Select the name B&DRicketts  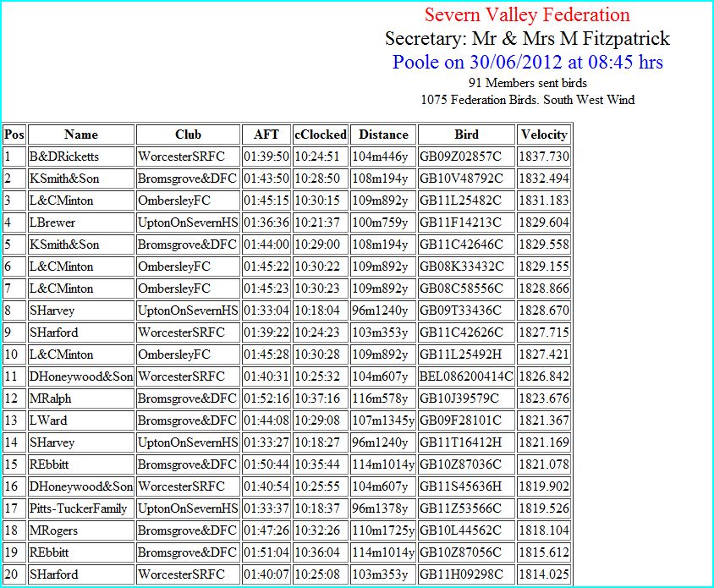[63, 157]
